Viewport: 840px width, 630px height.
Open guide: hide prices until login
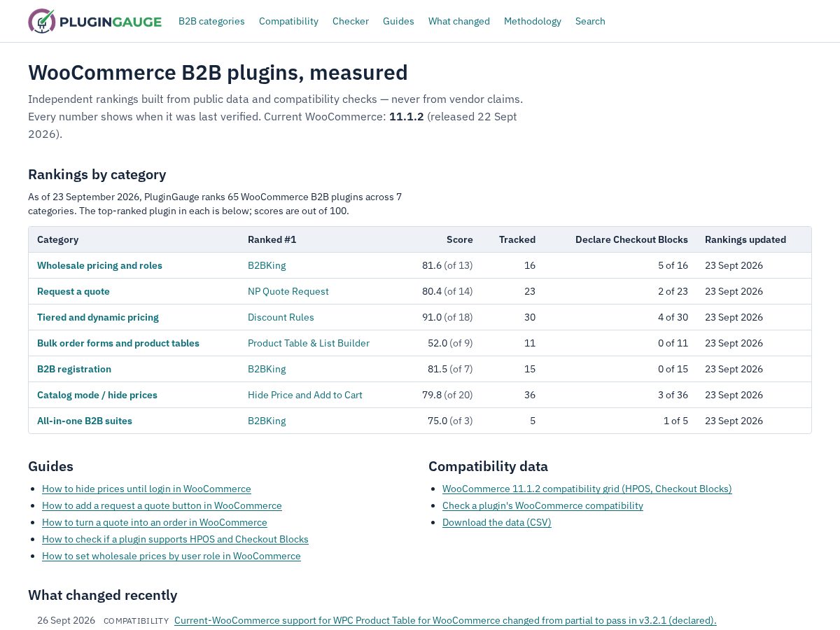pos(146,489)
